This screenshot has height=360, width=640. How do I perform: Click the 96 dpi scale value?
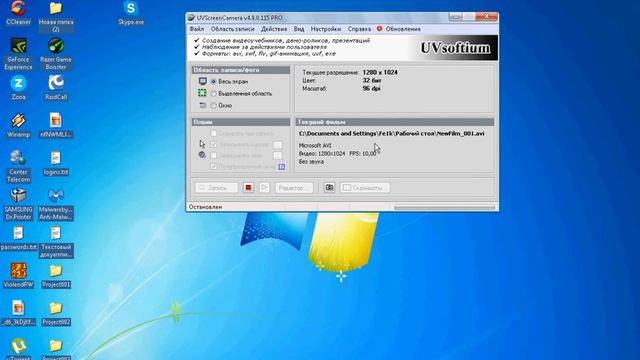[x=371, y=88]
